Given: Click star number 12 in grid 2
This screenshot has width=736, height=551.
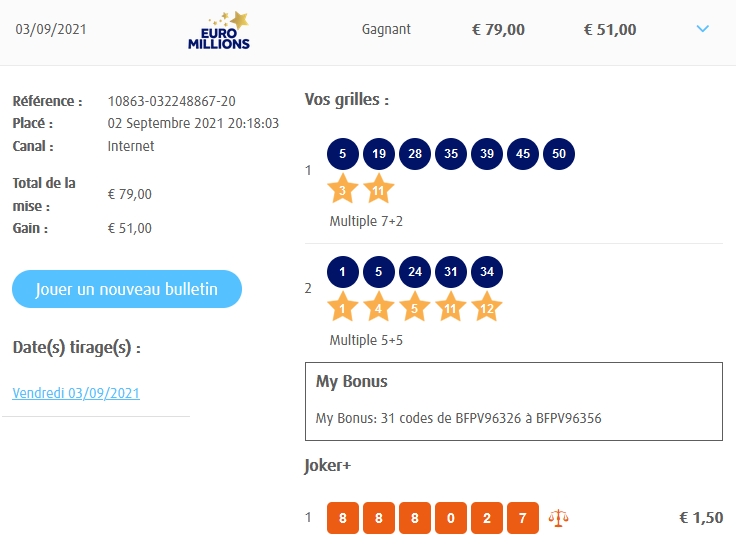Looking at the screenshot, I should pyautogui.click(x=487, y=307).
